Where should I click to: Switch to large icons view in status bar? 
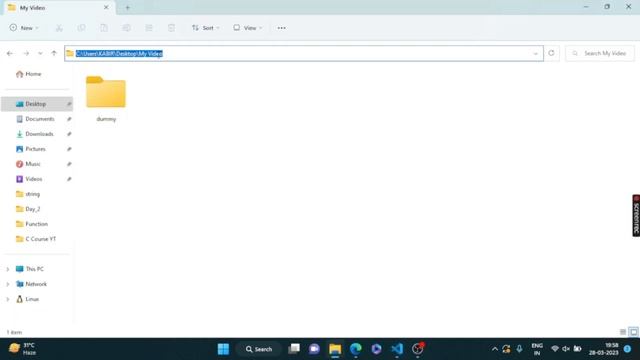633,332
